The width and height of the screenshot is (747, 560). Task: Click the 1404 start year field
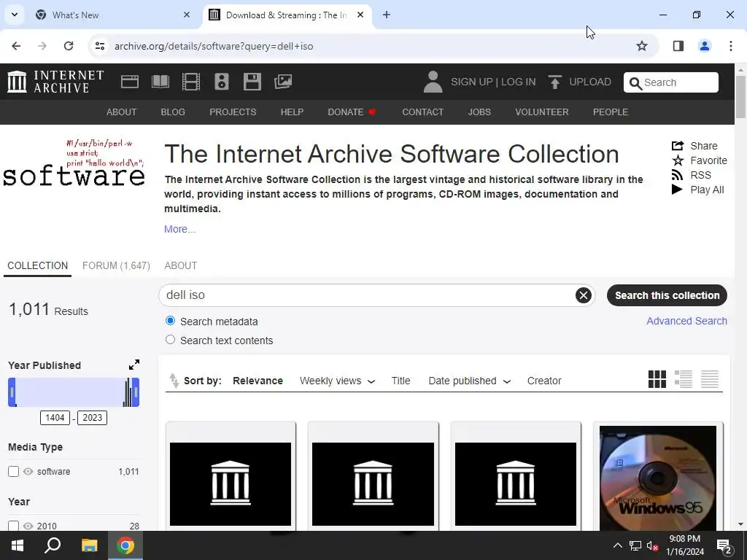point(55,418)
